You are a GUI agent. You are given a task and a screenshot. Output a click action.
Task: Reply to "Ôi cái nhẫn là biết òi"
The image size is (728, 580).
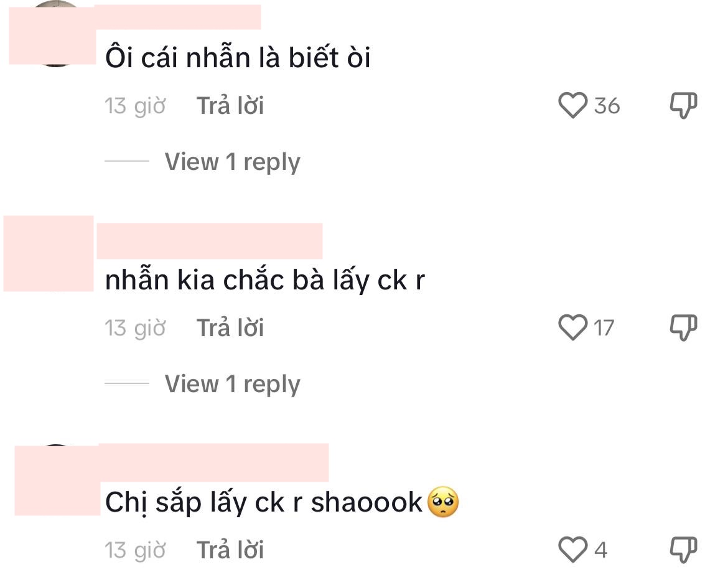[230, 105]
